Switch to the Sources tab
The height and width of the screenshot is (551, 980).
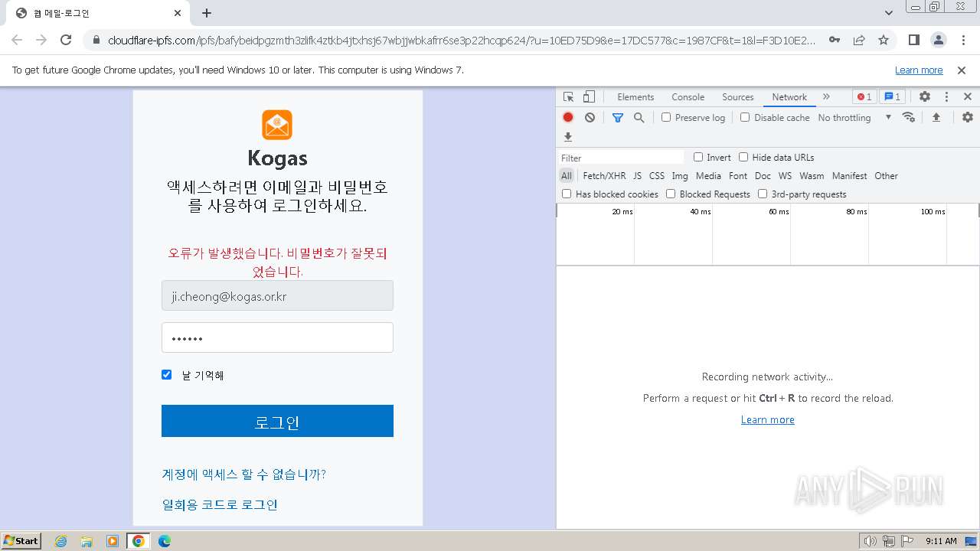point(738,97)
